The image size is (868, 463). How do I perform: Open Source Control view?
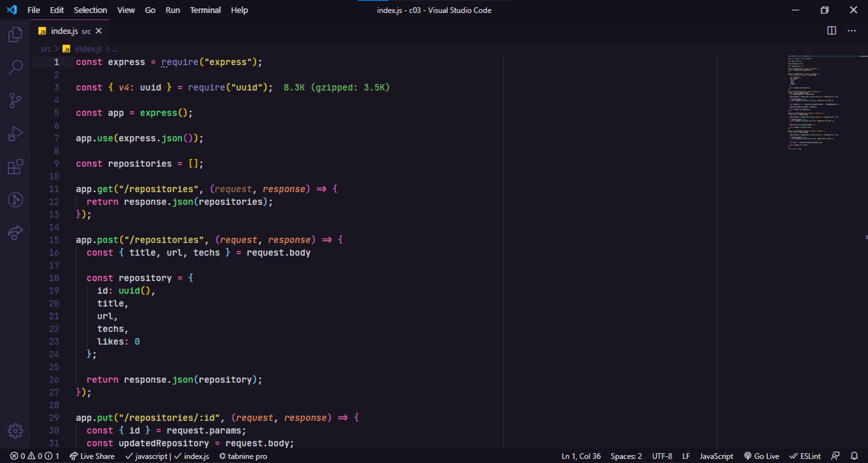pyautogui.click(x=15, y=101)
